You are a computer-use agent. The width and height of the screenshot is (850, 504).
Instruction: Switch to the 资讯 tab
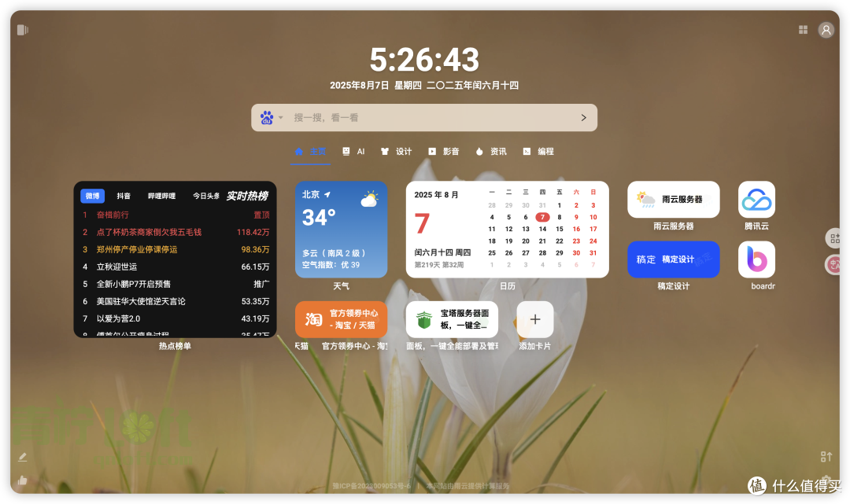[491, 152]
